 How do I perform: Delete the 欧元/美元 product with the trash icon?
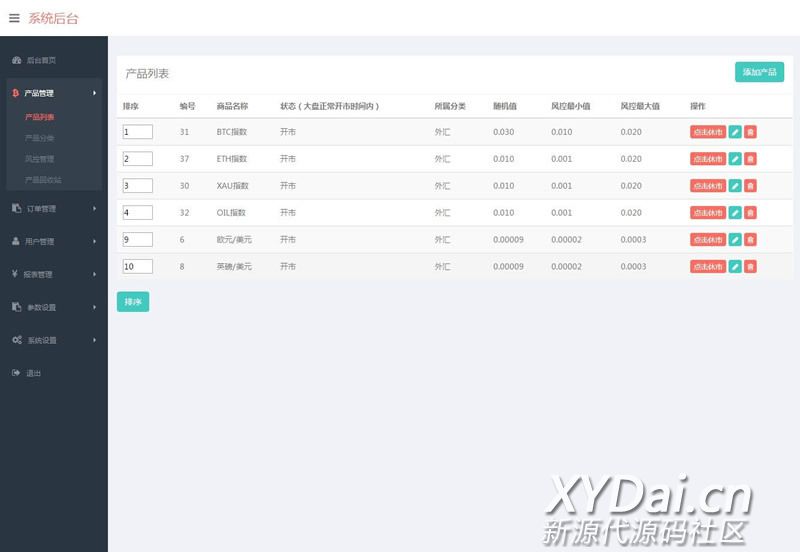click(750, 239)
